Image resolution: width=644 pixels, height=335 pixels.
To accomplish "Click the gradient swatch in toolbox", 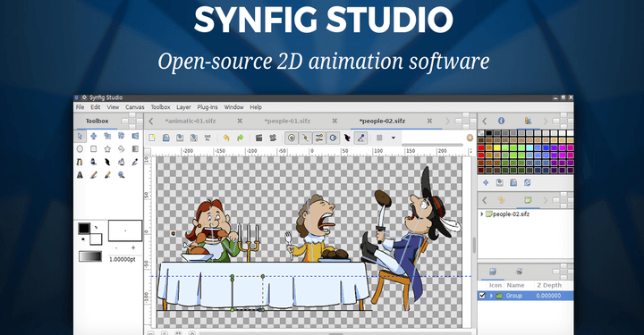I will pyautogui.click(x=90, y=256).
